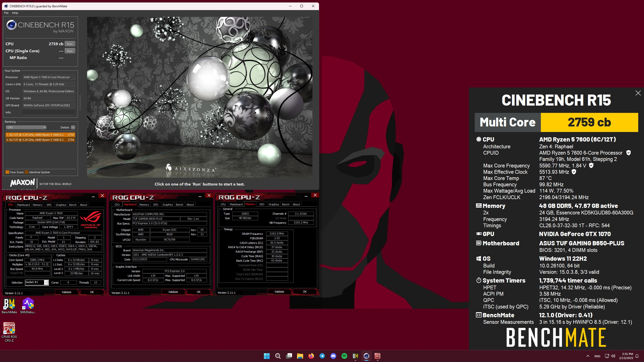Open SPD tab in first CPU-Z window
Screen dimensions: 644x362
point(49,205)
